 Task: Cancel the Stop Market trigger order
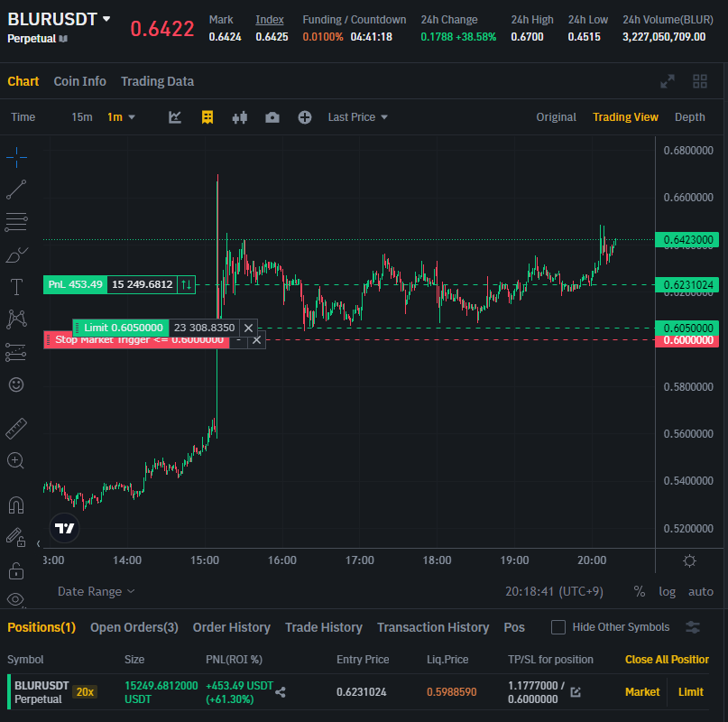pyautogui.click(x=256, y=340)
